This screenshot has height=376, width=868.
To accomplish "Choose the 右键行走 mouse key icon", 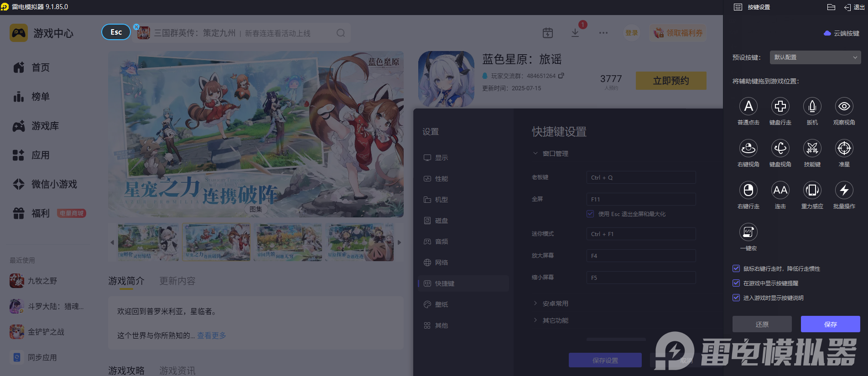I will click(748, 190).
